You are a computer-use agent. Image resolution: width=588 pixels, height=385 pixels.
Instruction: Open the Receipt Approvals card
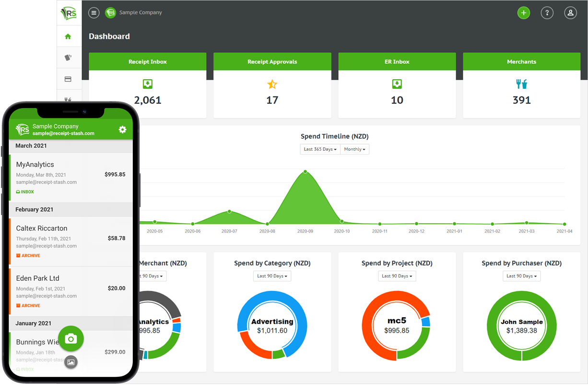coord(272,85)
